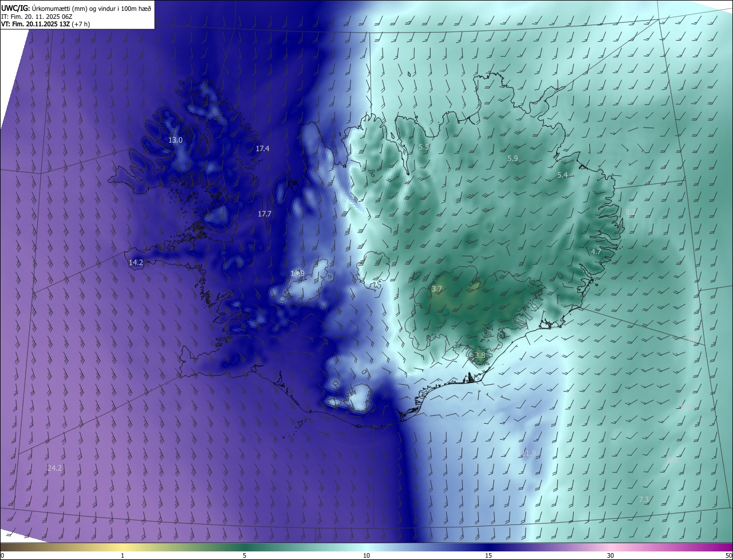
Task: Click the 4.7 value label
Action: click(596, 252)
